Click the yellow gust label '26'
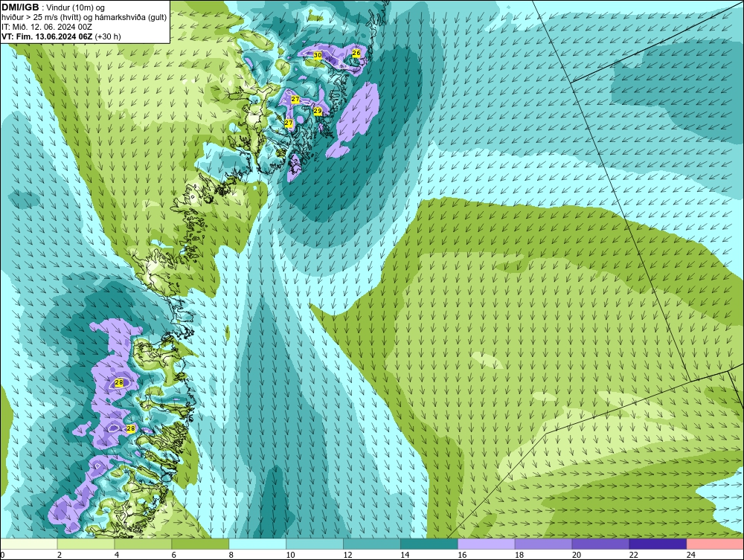744x560 pixels. tap(356, 53)
